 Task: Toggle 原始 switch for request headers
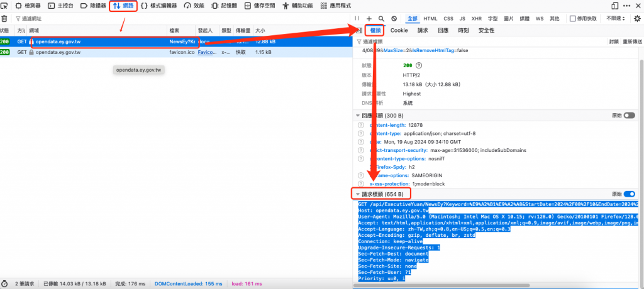(629, 194)
